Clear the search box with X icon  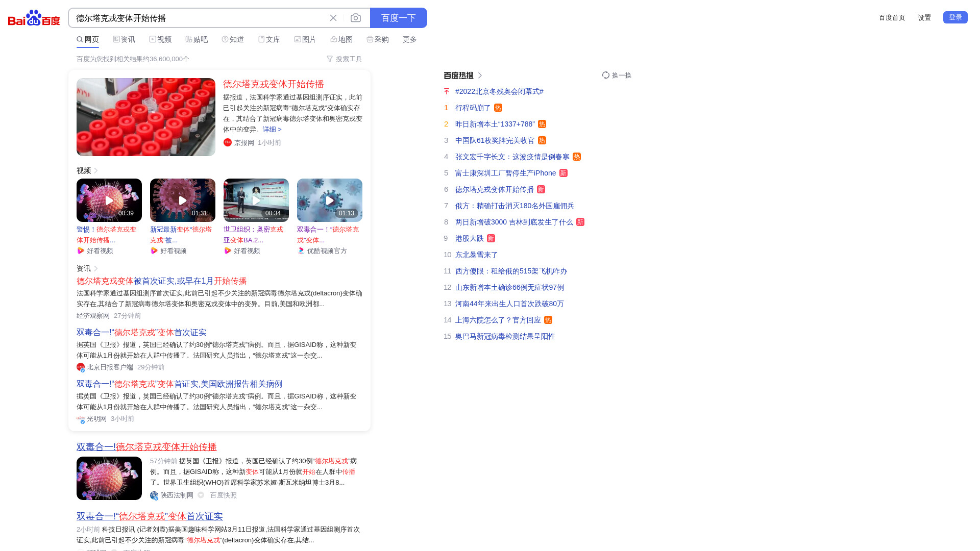click(333, 18)
